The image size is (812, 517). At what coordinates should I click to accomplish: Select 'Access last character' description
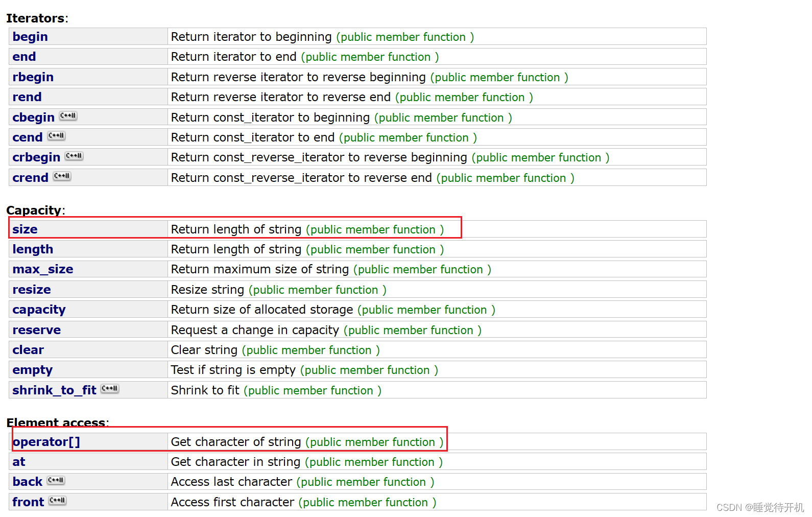(231, 482)
